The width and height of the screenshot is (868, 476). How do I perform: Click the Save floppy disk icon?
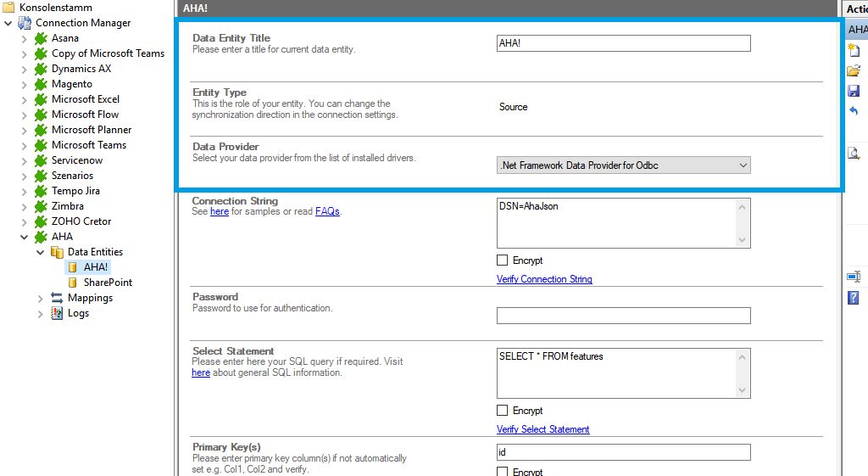[x=854, y=91]
